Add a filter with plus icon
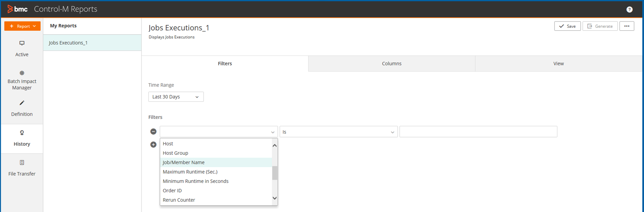Screen dimensions: 644x212 (154, 144)
